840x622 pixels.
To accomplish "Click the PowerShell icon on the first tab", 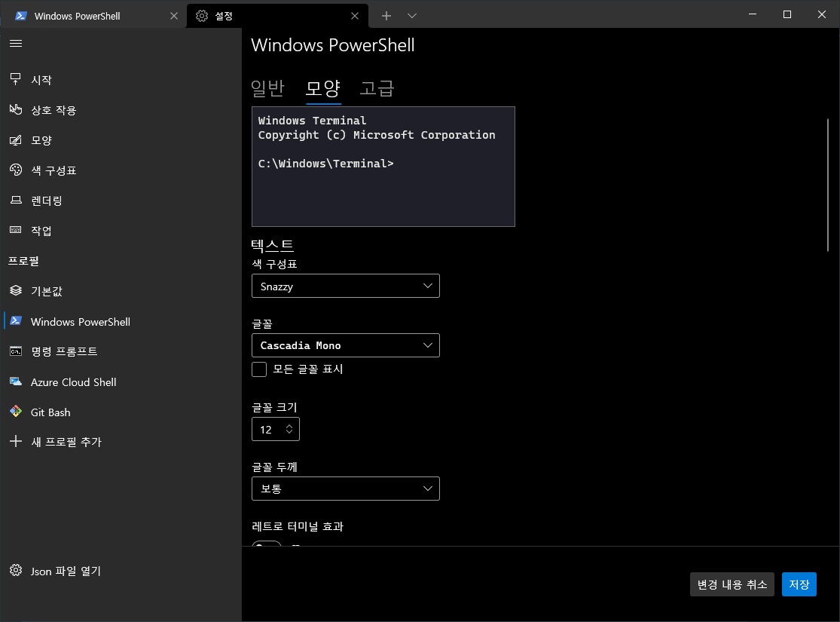I will pyautogui.click(x=21, y=16).
